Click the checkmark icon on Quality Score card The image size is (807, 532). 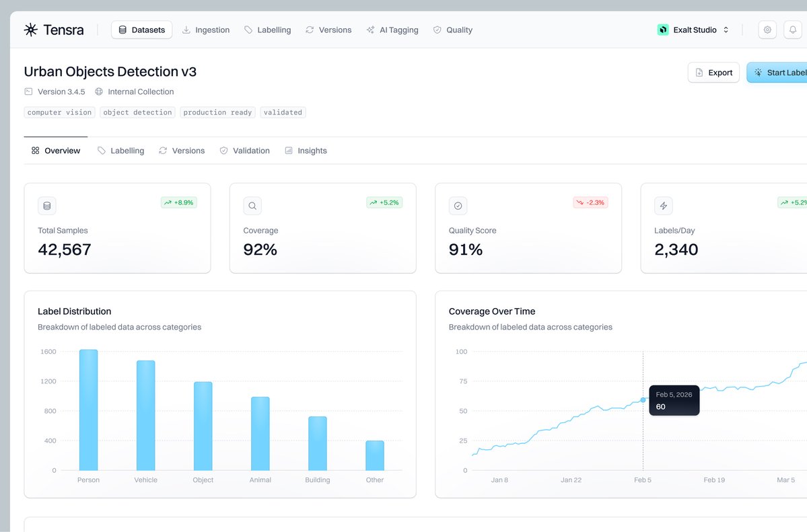pos(458,205)
